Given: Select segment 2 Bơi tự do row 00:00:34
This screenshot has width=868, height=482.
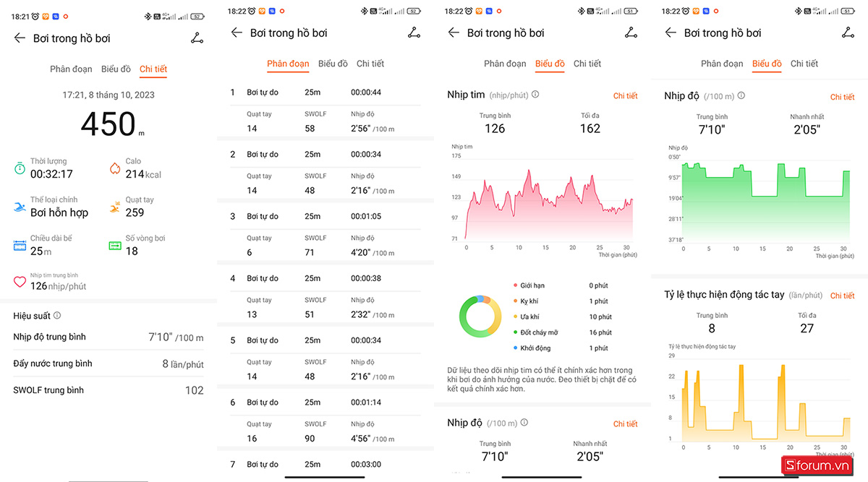Looking at the screenshot, I should tap(325, 154).
